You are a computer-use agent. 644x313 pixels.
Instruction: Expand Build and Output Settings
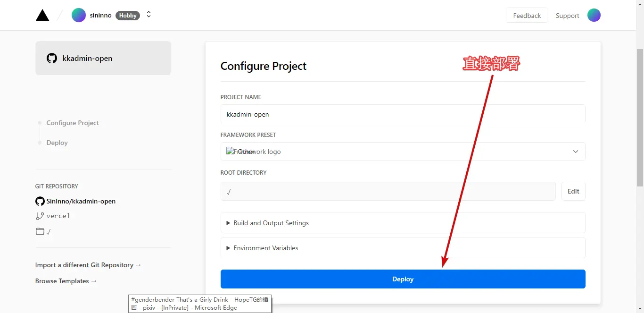click(x=403, y=223)
